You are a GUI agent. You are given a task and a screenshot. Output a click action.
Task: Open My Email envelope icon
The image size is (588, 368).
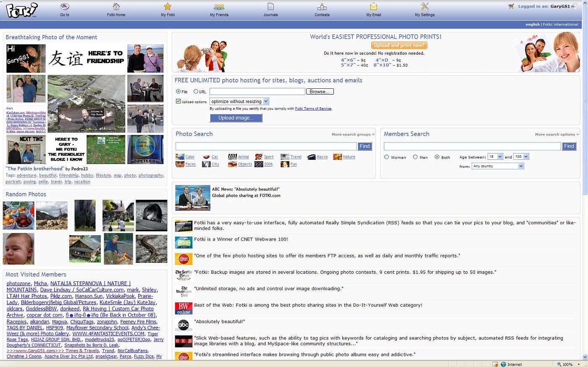pyautogui.click(x=373, y=6)
